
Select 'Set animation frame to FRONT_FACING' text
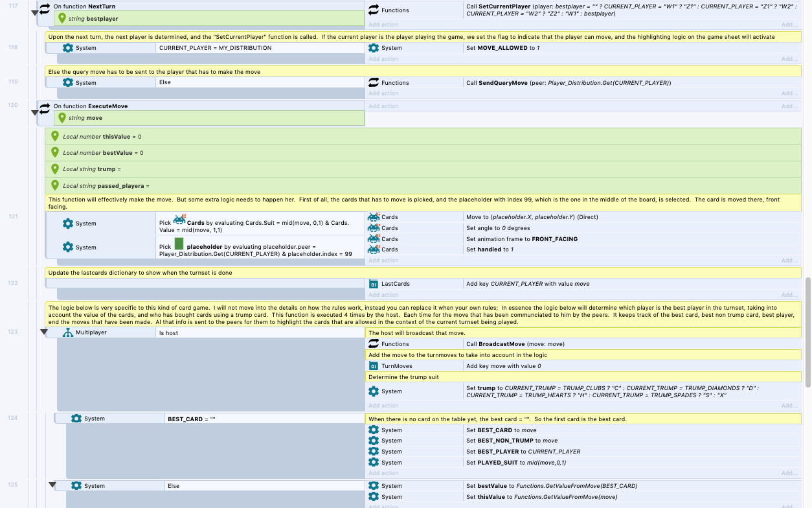(522, 239)
